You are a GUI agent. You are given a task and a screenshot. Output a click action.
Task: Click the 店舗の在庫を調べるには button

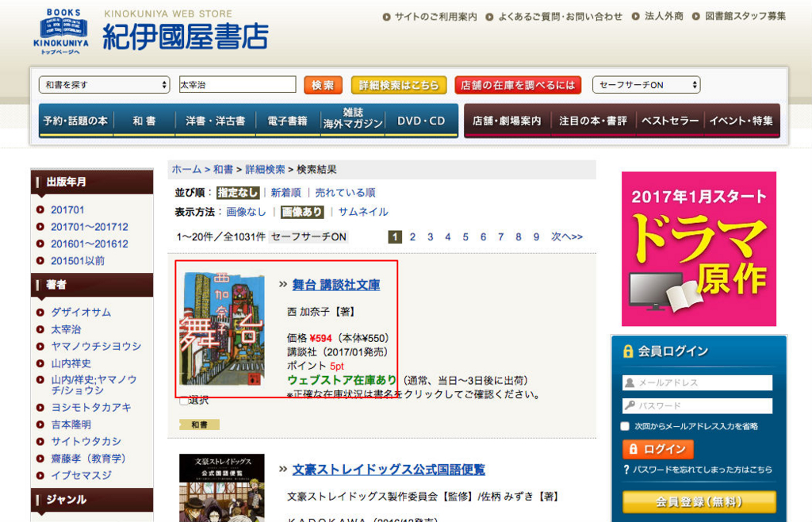tap(518, 85)
